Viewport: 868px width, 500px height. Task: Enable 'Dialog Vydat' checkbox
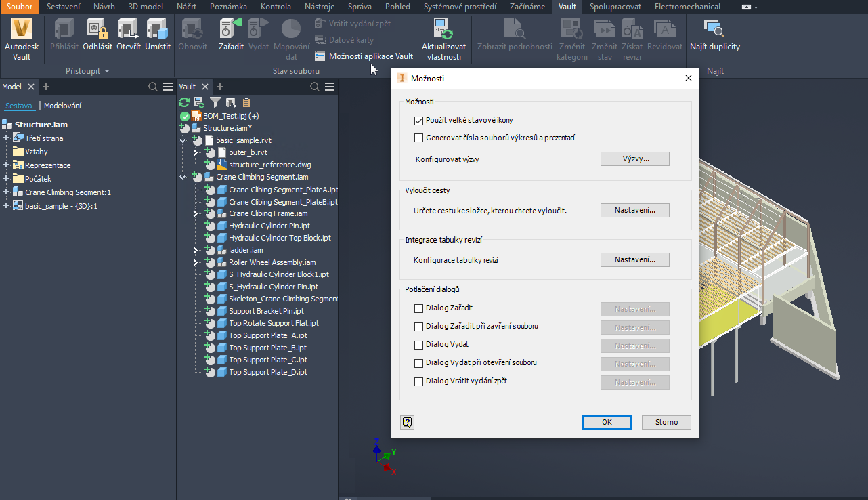click(x=418, y=345)
